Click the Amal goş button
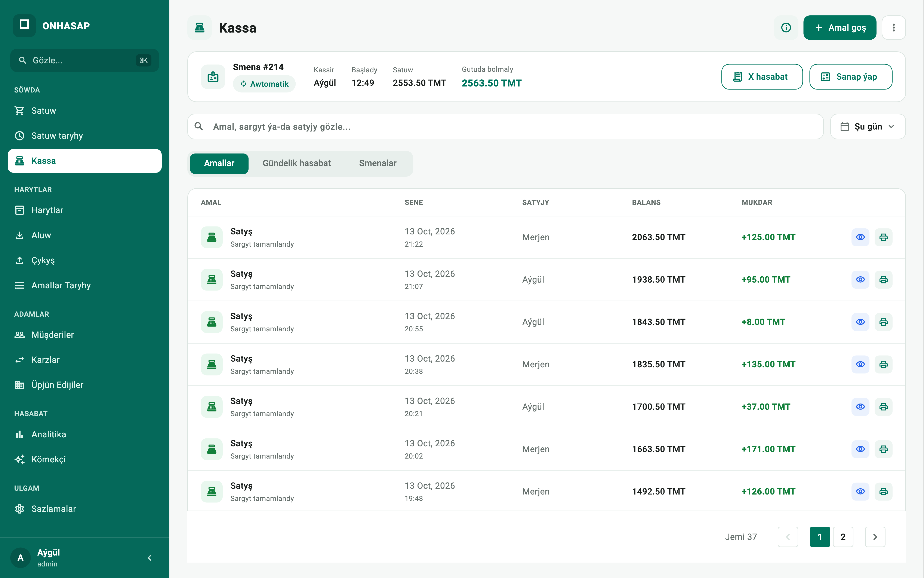Viewport: 924px width, 578px height. point(840,28)
